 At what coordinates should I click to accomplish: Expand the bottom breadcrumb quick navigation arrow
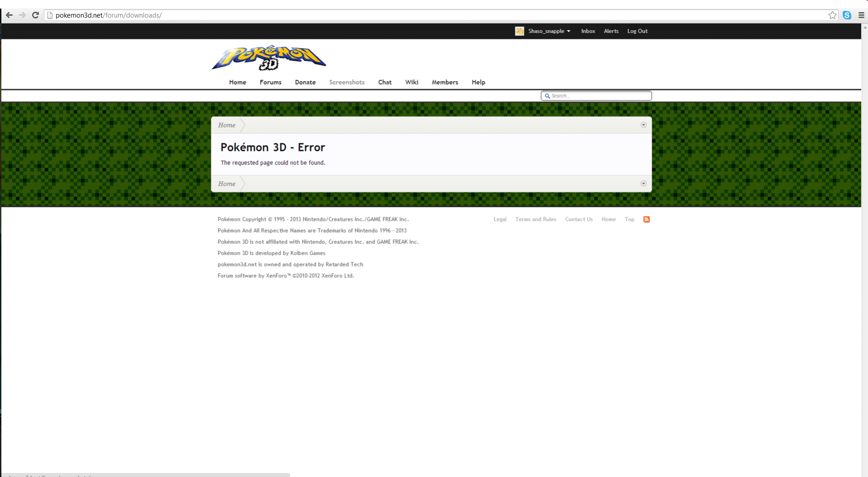643,184
